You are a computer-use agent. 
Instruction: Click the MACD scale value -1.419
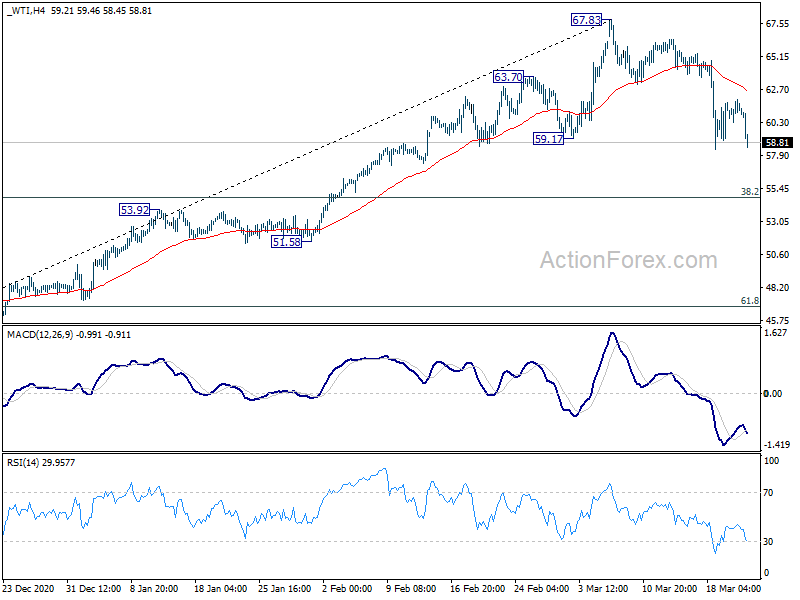coord(777,445)
